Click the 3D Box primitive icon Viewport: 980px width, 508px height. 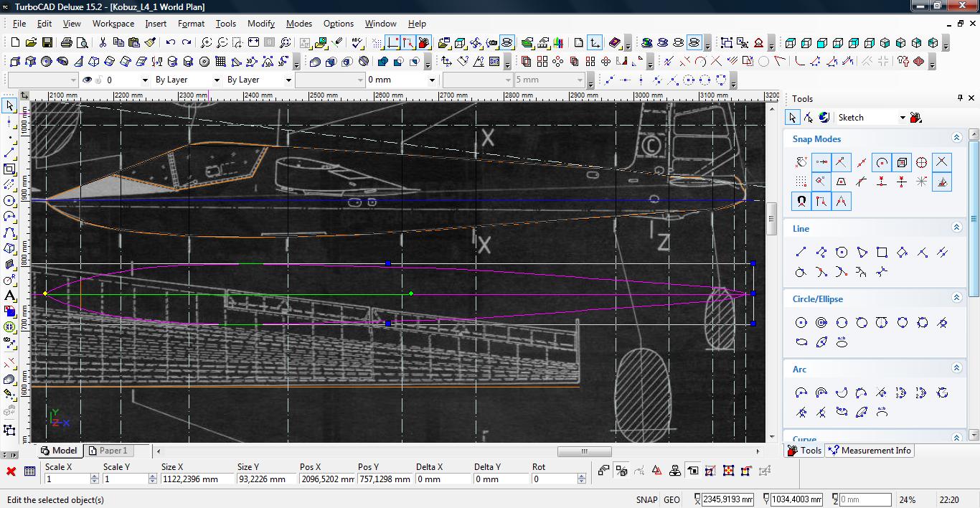[15, 62]
